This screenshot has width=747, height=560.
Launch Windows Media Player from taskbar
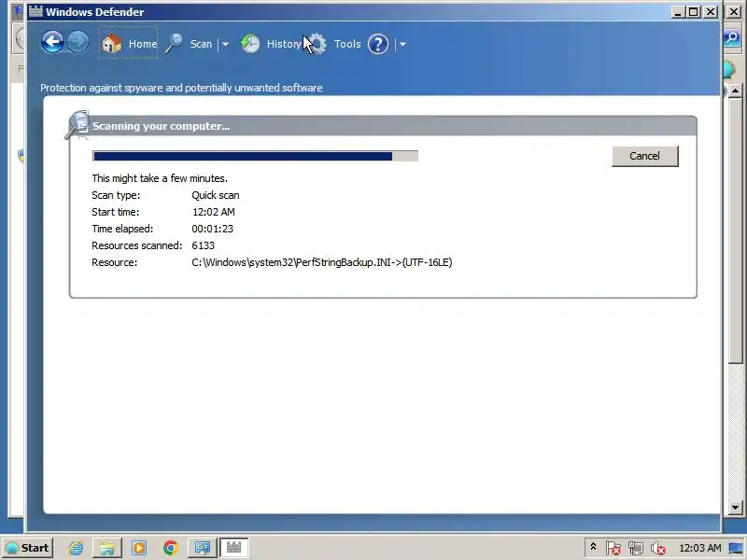[139, 548]
